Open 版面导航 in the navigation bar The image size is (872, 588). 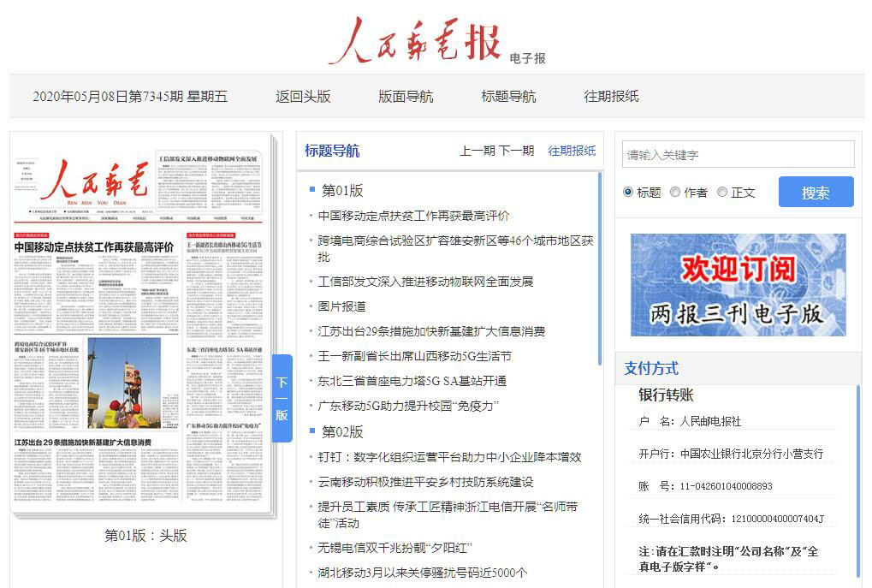pyautogui.click(x=406, y=97)
